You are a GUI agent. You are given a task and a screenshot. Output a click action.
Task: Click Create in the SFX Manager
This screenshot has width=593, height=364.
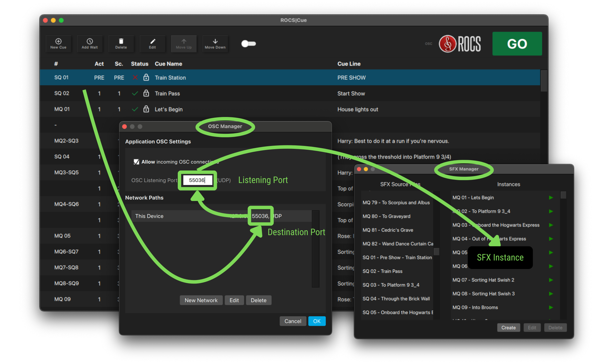point(508,328)
